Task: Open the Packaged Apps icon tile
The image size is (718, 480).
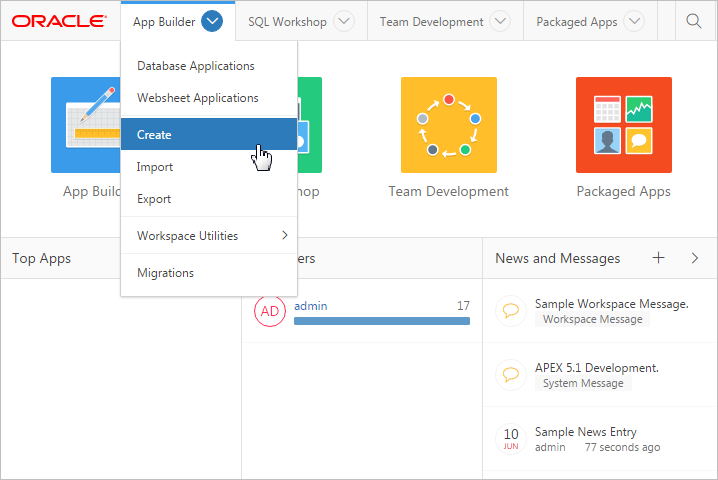Action: click(623, 125)
